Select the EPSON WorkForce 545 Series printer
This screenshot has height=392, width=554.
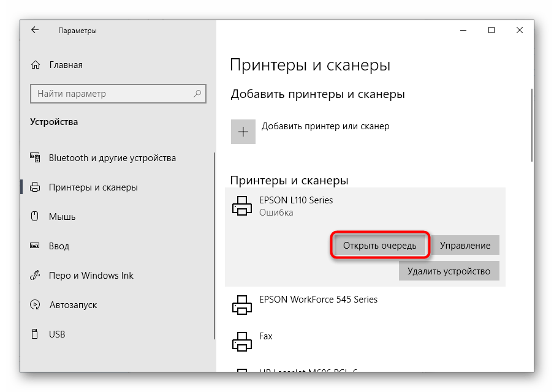click(x=318, y=300)
